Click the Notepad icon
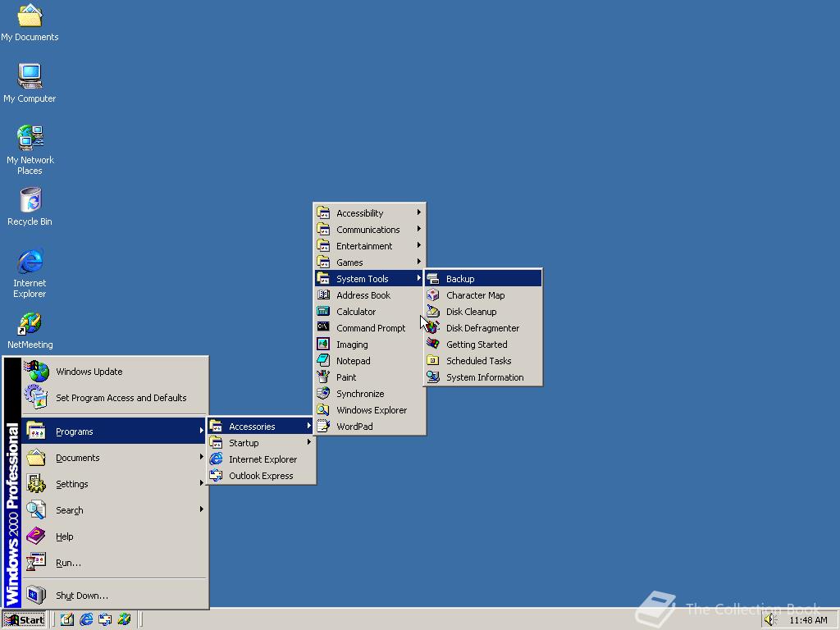 click(323, 361)
